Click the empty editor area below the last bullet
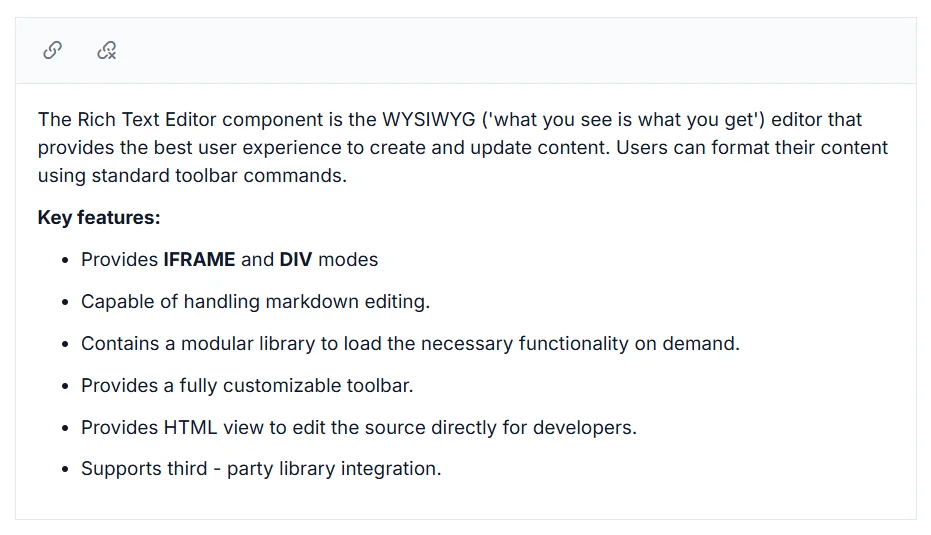 pyautogui.click(x=466, y=500)
